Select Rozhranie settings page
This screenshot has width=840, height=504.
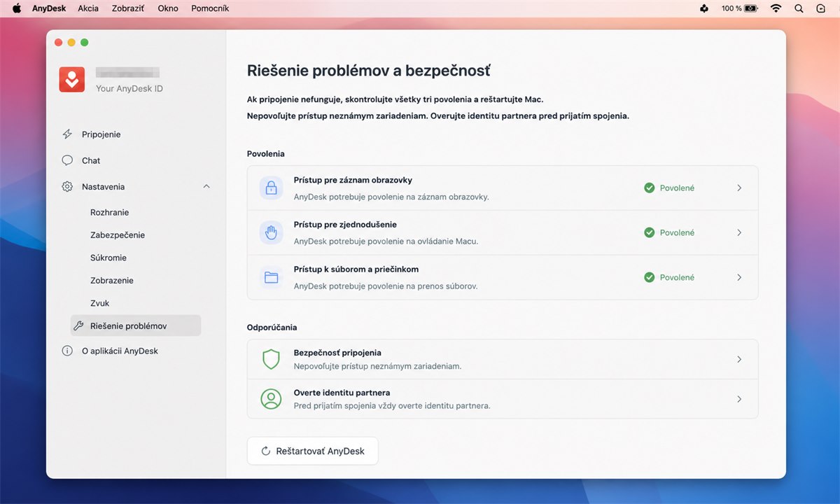click(110, 212)
